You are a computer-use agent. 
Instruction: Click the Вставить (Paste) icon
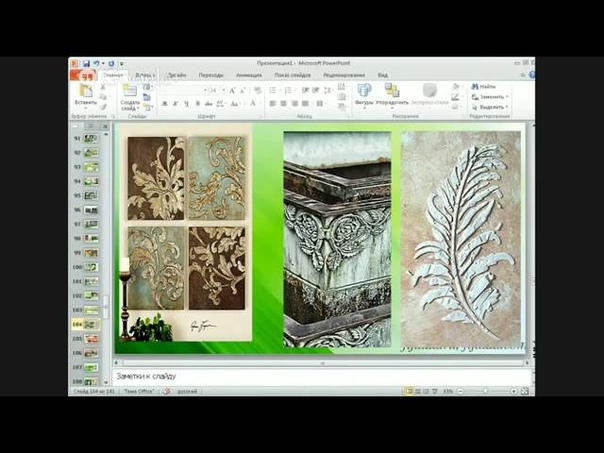click(x=85, y=92)
